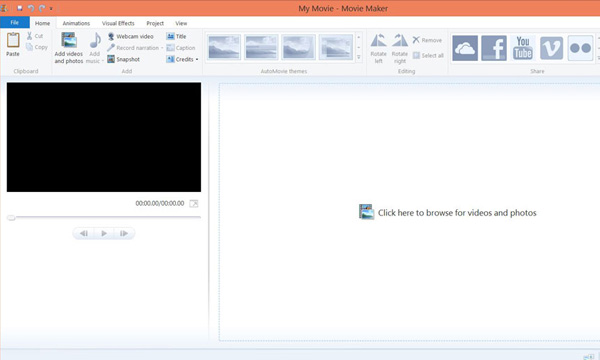Click Add videos and photos icon
This screenshot has width=600, height=360.
pyautogui.click(x=69, y=40)
